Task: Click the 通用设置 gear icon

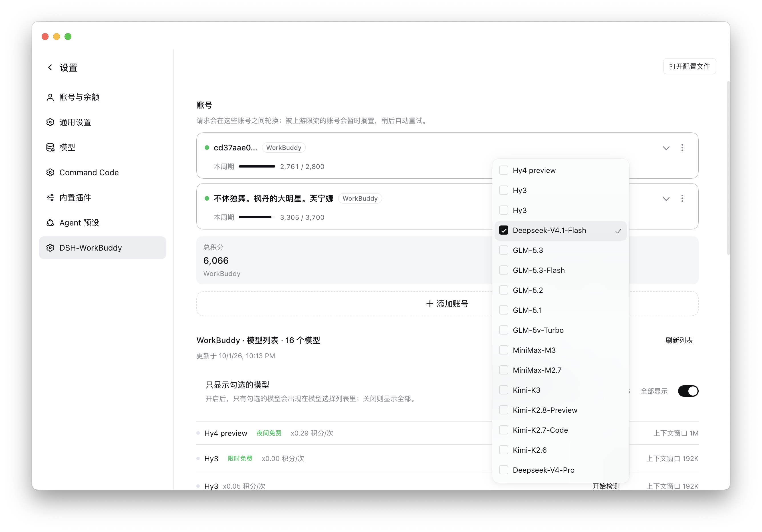Action: point(50,122)
